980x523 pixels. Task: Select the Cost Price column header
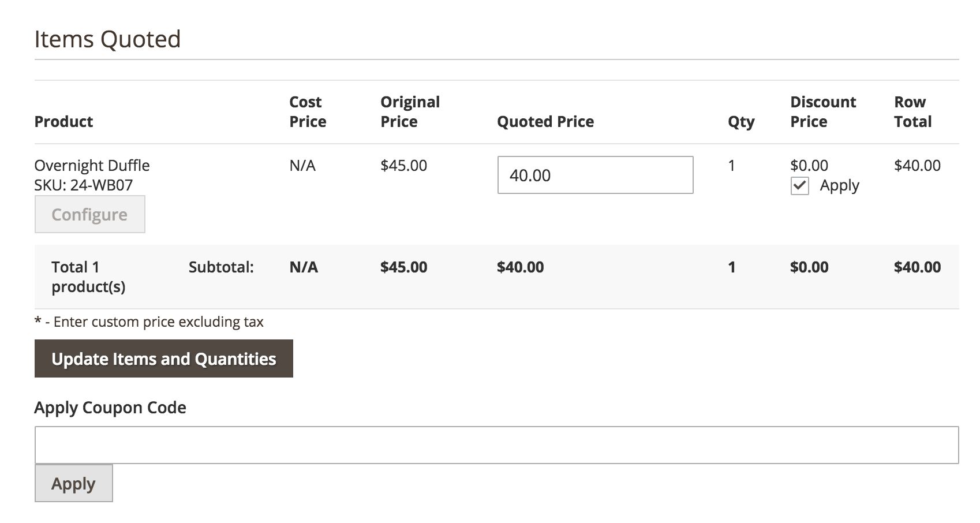point(308,111)
